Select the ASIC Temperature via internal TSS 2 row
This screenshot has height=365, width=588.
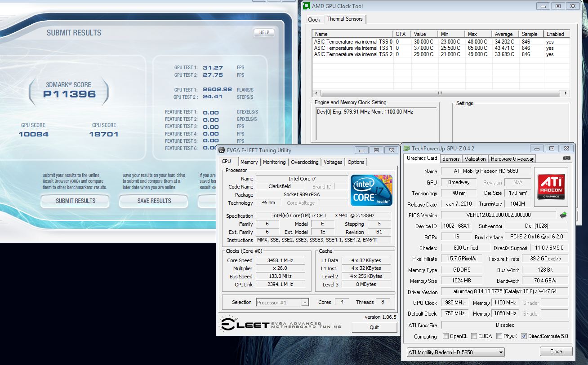point(441,54)
